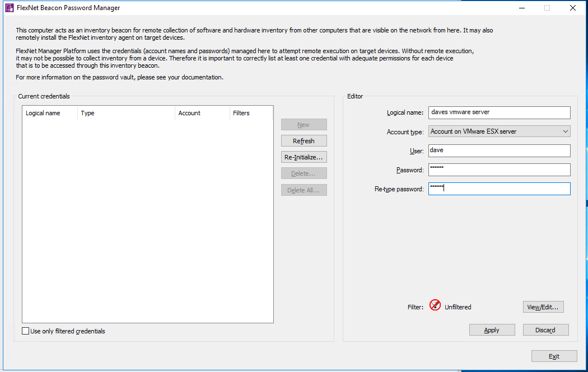Sort by Filters column header
588x372 pixels.
[x=251, y=113]
